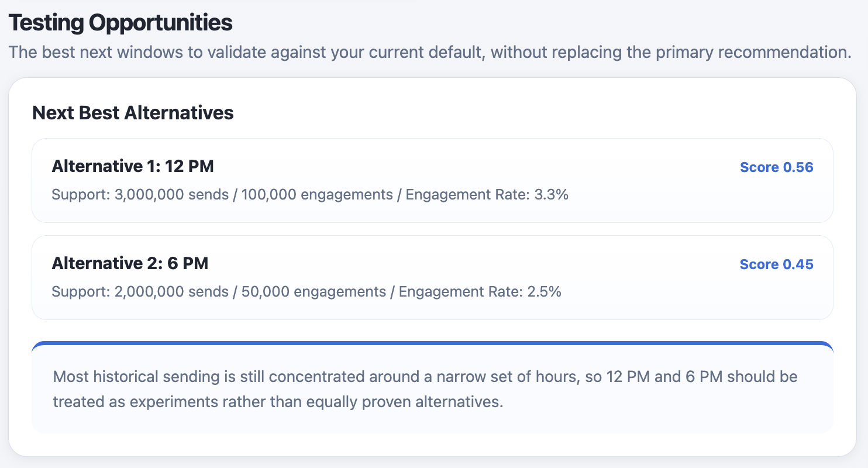Click the blue top border of the note box
Screen dimensions: 868x468
(432, 343)
